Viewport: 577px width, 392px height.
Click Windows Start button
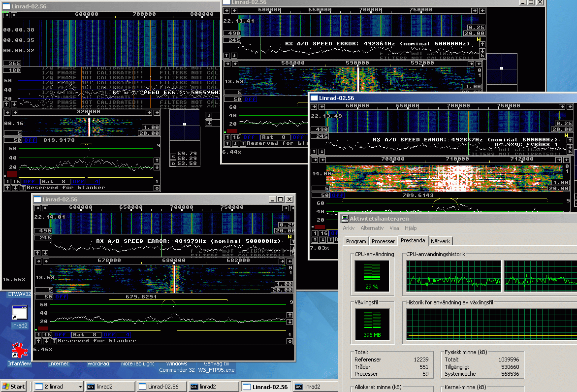14,387
